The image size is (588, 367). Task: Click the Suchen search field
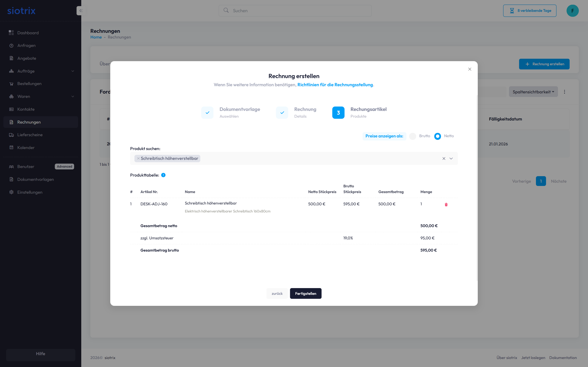click(295, 11)
